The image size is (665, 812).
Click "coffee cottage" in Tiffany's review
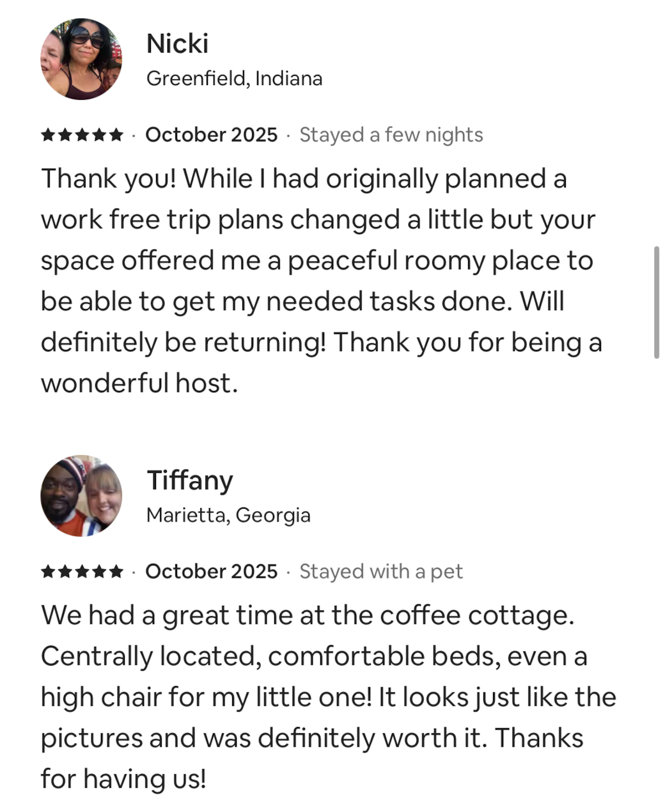[474, 616]
